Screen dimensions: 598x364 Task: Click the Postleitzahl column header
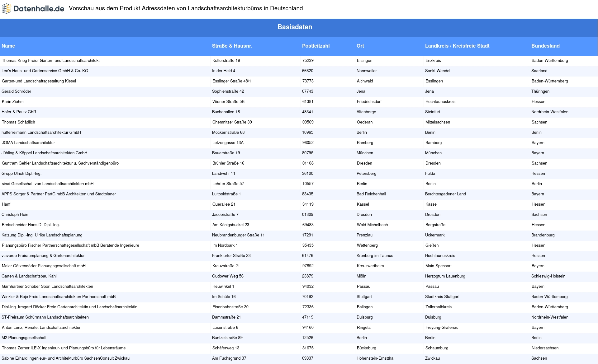pyautogui.click(x=316, y=46)
